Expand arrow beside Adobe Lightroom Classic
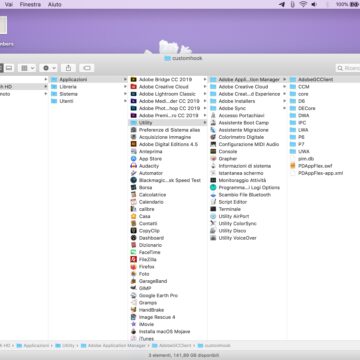This screenshot has width=360, height=360. tap(205, 94)
